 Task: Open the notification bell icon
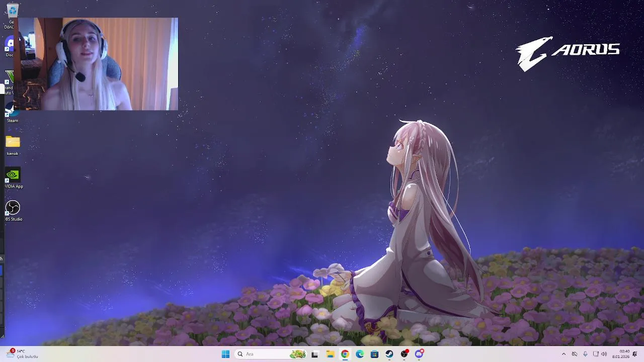(x=635, y=354)
